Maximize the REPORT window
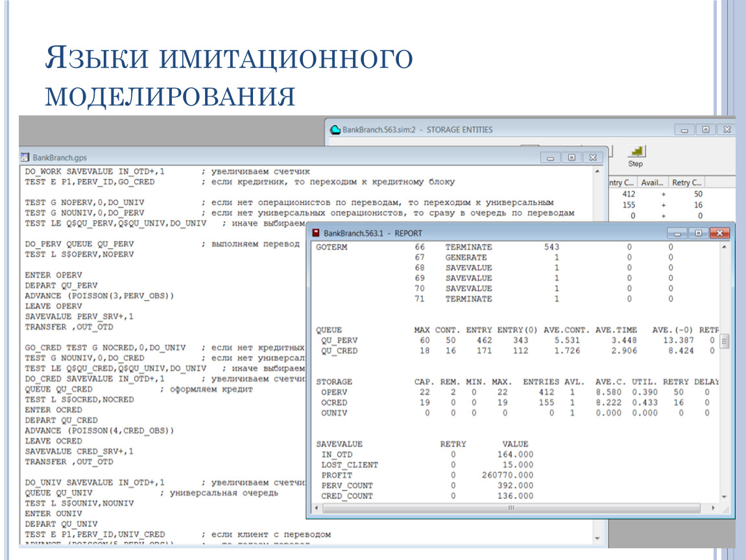The height and width of the screenshot is (560, 746). click(698, 233)
